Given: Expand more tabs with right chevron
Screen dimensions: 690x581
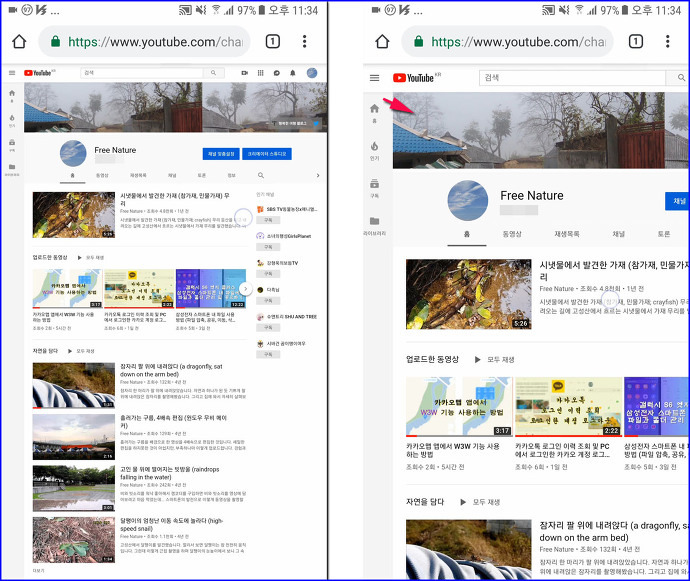Looking at the screenshot, I should coord(318,175).
